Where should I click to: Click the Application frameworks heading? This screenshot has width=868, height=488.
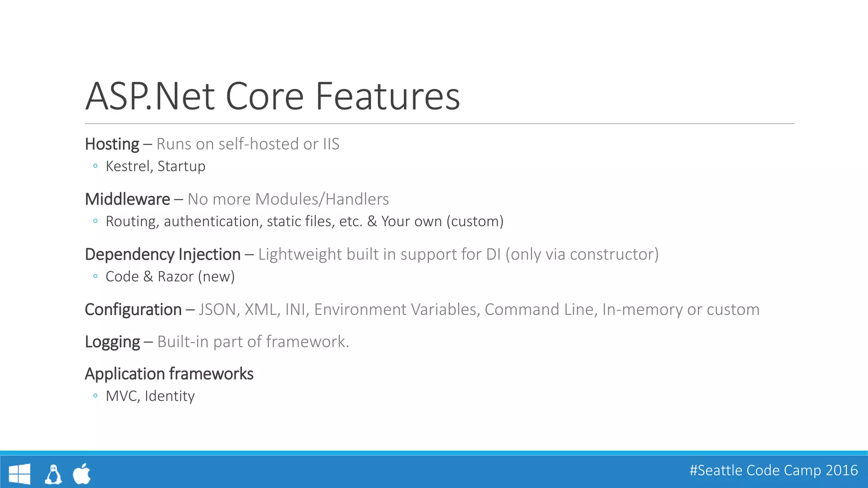coord(169,374)
